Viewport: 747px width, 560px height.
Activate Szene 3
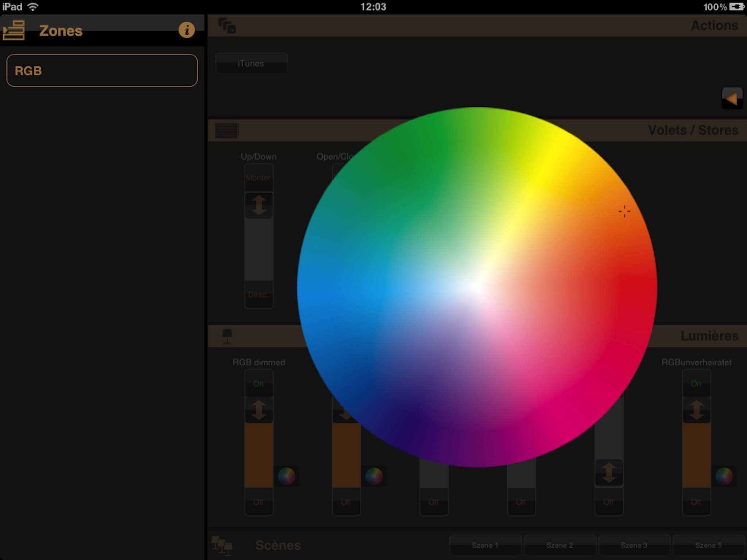point(634,545)
